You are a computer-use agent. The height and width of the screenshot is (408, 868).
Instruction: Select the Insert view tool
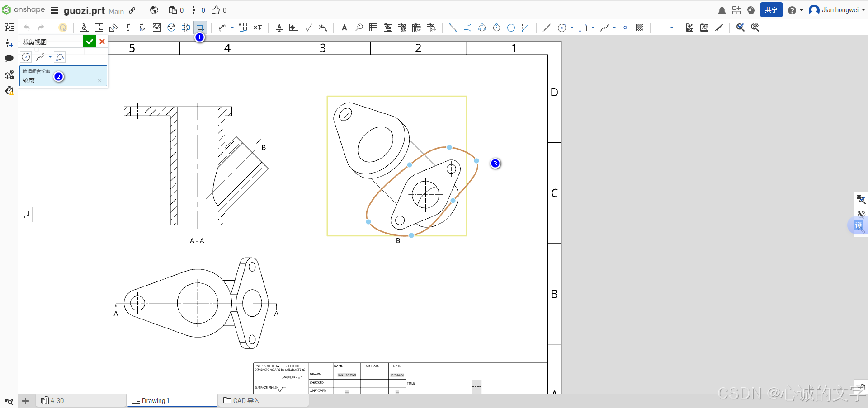tap(85, 28)
